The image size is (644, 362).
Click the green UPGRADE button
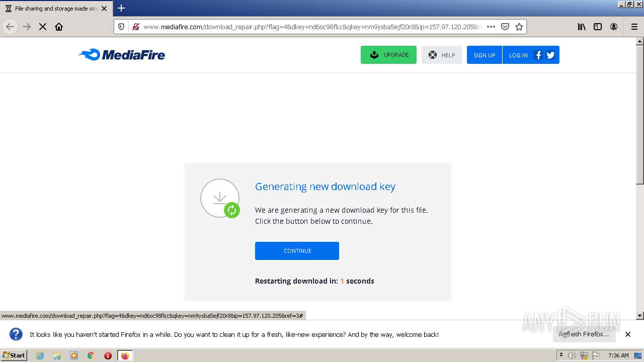(388, 55)
